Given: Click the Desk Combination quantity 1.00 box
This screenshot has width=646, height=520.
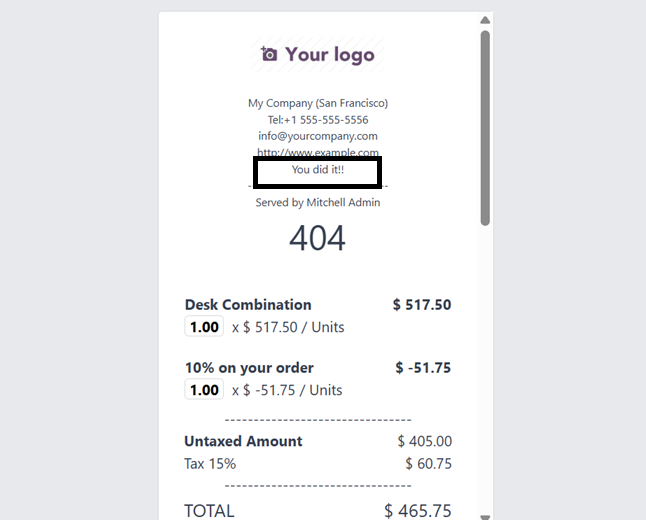Looking at the screenshot, I should click(x=204, y=326).
